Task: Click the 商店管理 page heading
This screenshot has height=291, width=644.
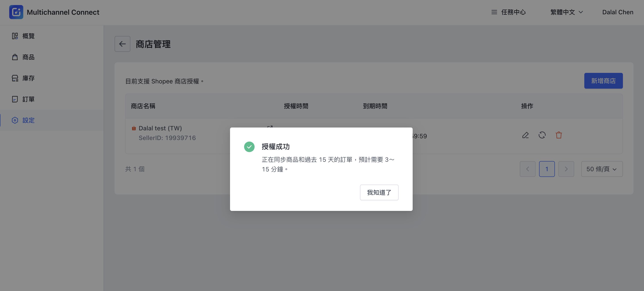Action: tap(153, 44)
